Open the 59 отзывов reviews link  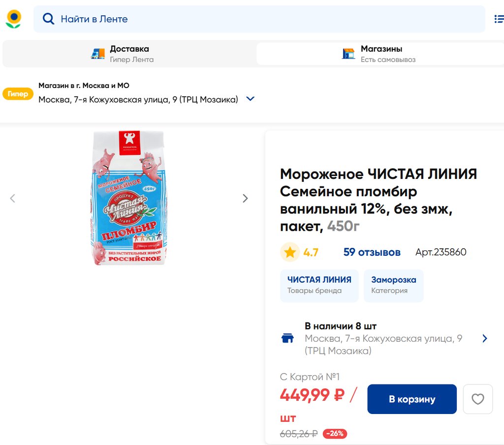click(x=372, y=252)
